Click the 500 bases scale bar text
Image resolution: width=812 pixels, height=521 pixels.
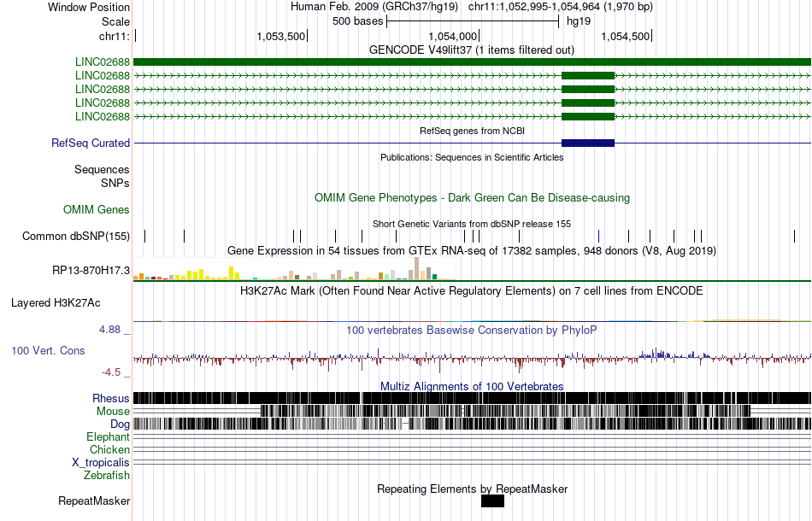(x=357, y=21)
